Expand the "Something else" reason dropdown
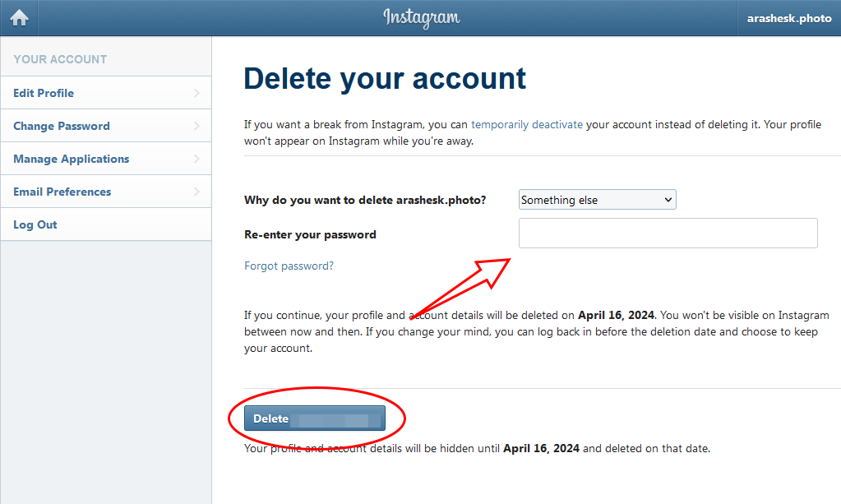This screenshot has height=504, width=841. coord(597,200)
